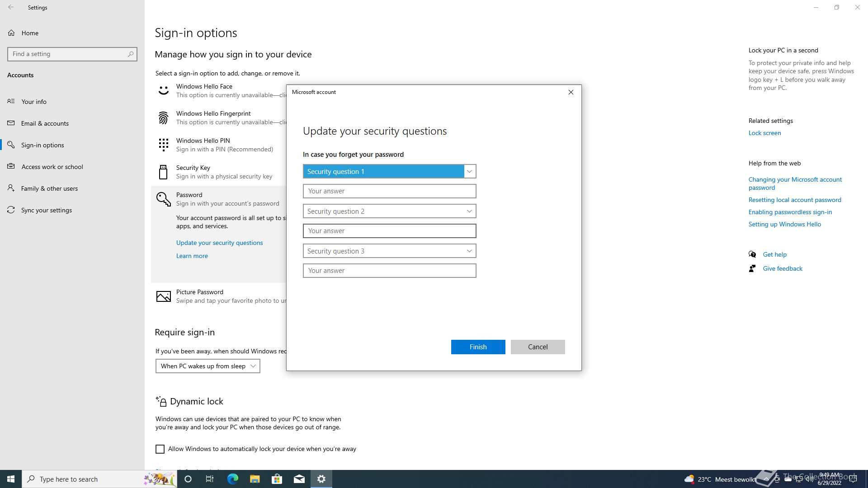Launch Microsoft Edge from the taskbar

(232, 479)
